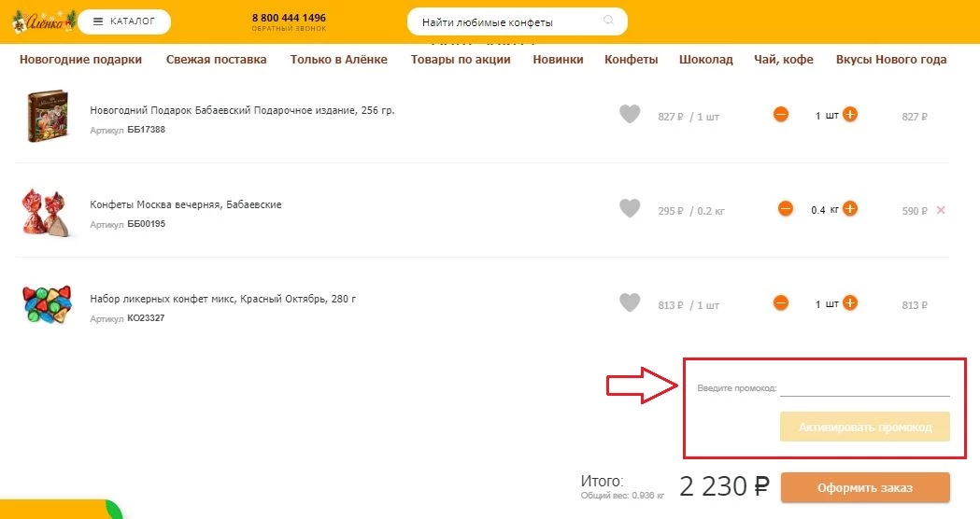Increase weight of Москва вечерняя candies
Screen dimensions: 980x519
(x=850, y=208)
